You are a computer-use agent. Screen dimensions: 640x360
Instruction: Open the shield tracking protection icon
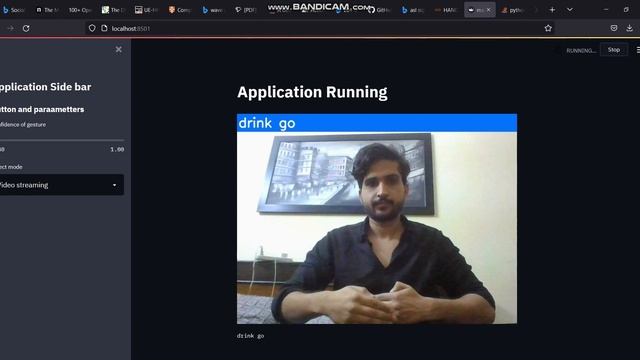point(92,28)
